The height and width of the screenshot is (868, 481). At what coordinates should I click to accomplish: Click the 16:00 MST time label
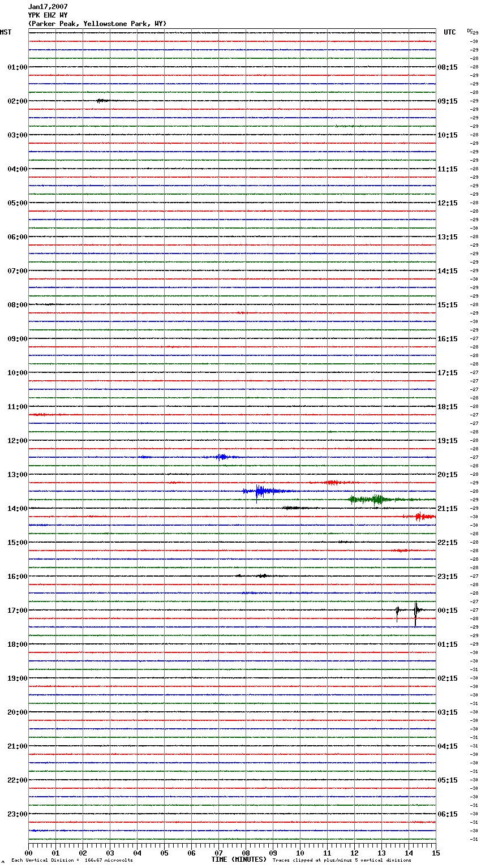[x=18, y=577]
